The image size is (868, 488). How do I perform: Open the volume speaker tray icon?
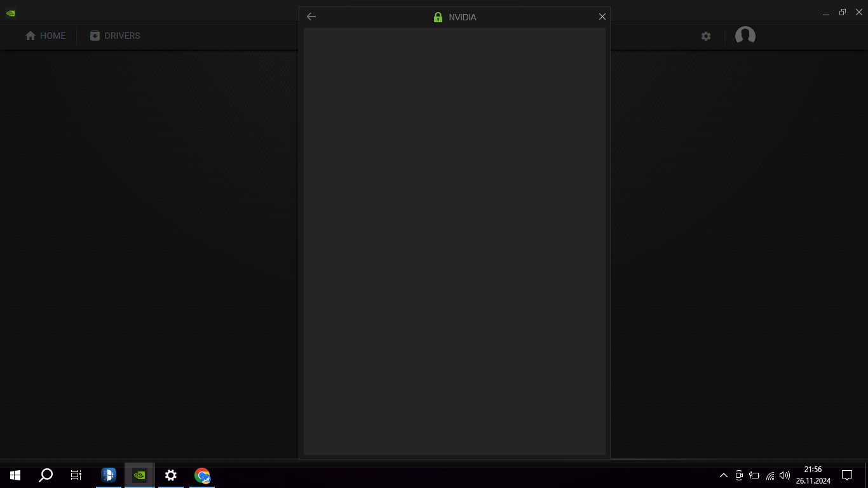[785, 475]
